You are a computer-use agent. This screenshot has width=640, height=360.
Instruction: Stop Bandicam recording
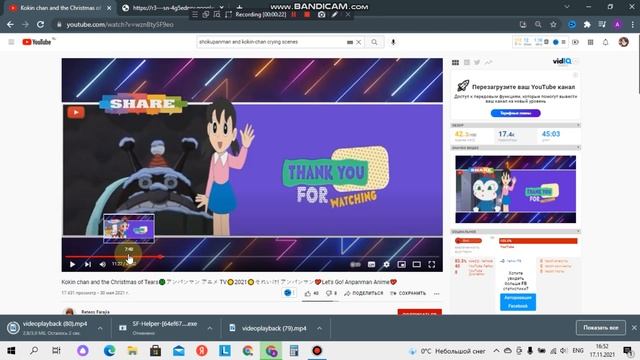307,14
